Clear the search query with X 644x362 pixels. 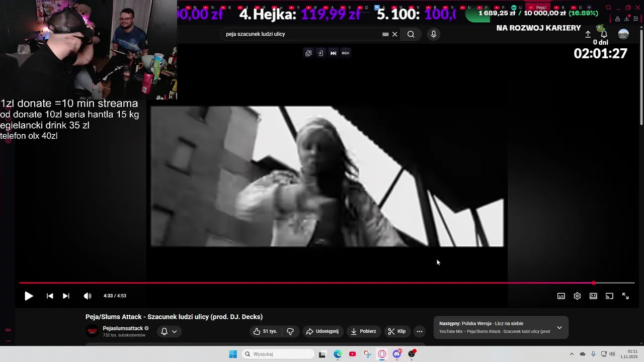click(x=395, y=34)
